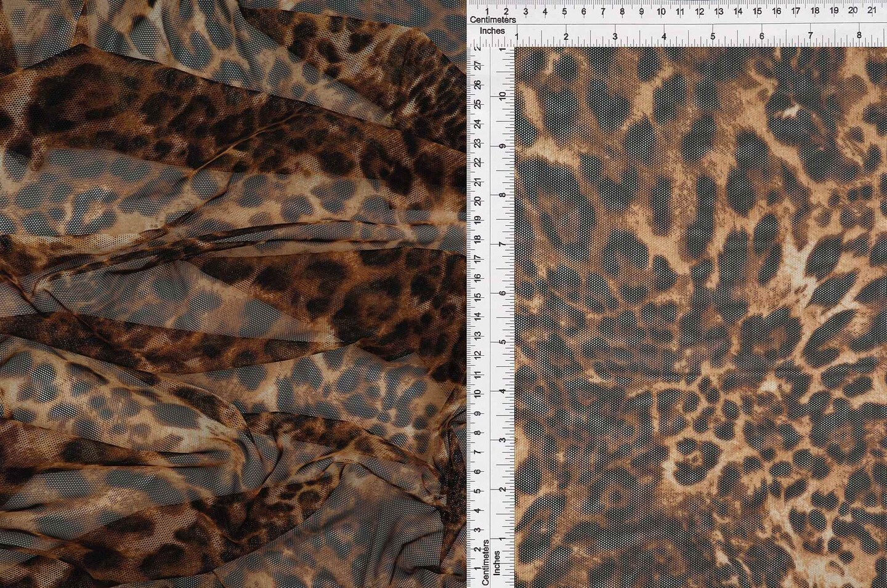Click the 1 mark on top inch ruler
The height and width of the screenshot is (588, 887).
coord(517,36)
